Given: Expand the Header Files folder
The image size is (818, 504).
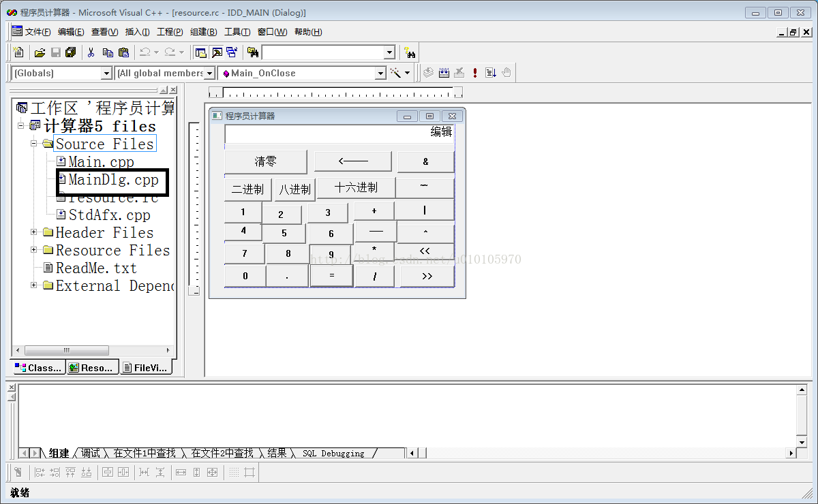Looking at the screenshot, I should click(x=34, y=232).
